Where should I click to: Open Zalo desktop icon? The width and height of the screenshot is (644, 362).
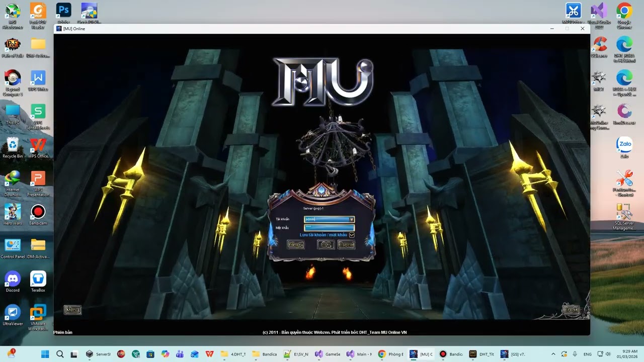click(624, 148)
